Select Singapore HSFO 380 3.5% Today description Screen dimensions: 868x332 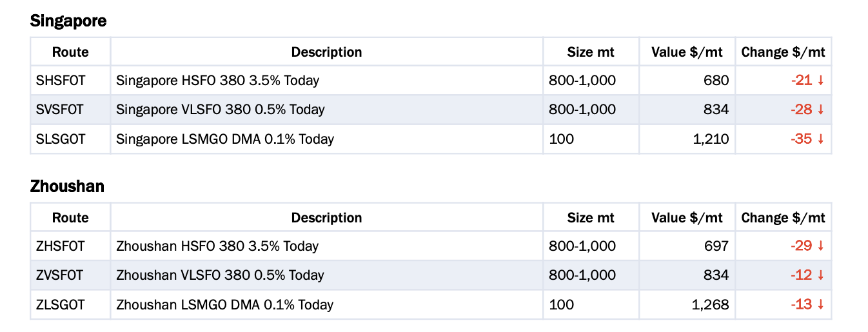coord(218,81)
